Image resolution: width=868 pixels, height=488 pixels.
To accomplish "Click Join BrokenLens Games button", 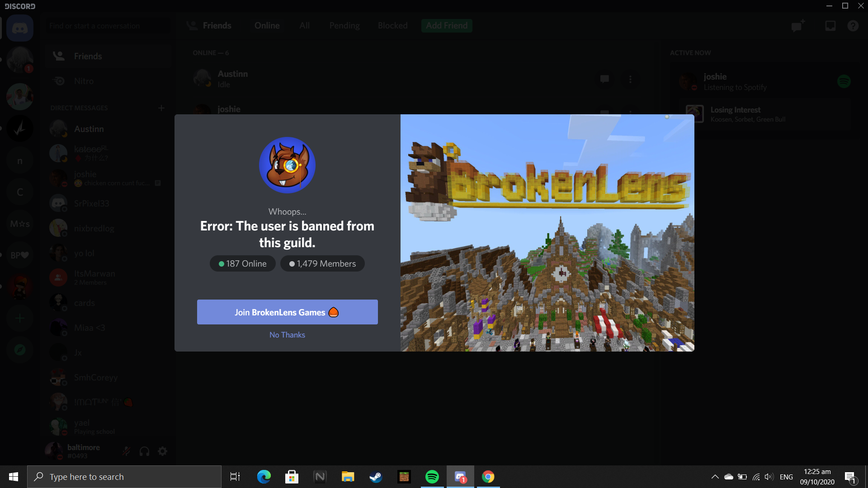I will pos(287,312).
